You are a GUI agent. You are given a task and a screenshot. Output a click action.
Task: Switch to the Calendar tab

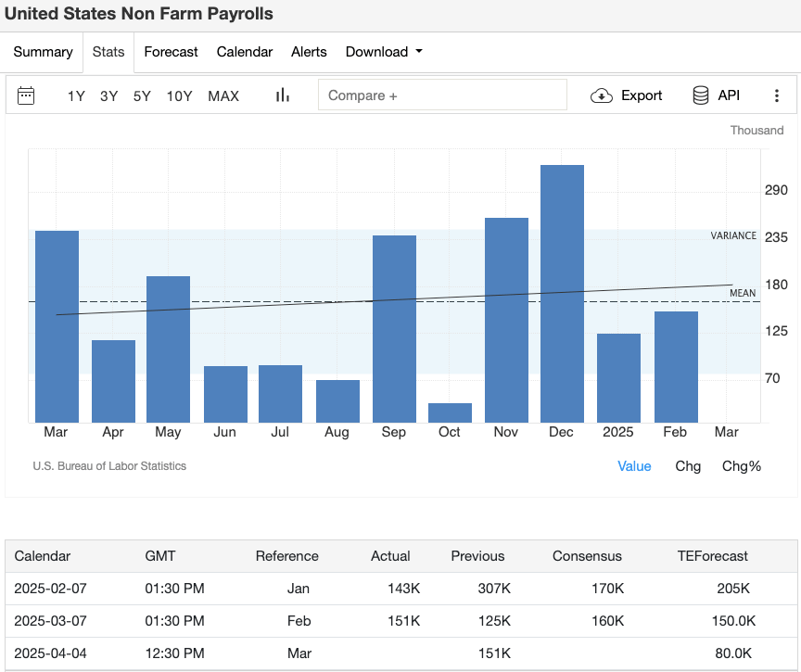tap(244, 52)
